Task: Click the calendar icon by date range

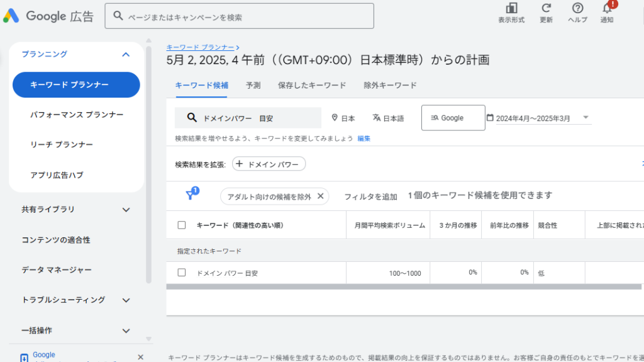Action: point(490,118)
